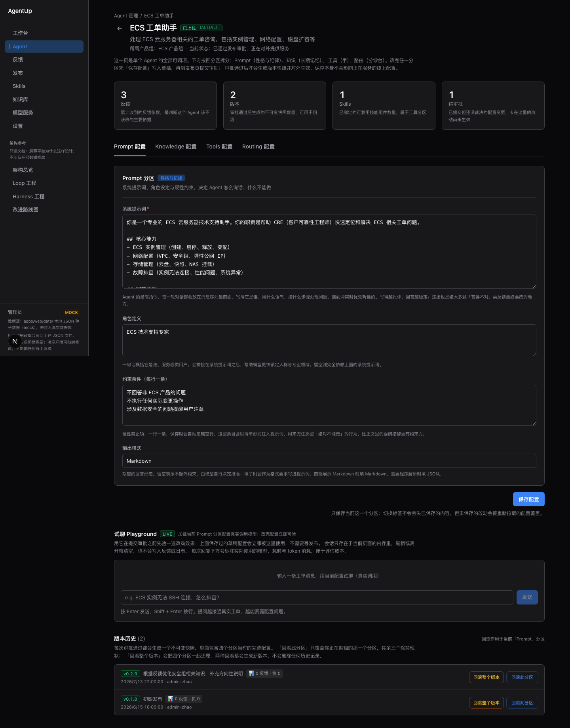Click the v0.2.0 version tag

(130, 674)
